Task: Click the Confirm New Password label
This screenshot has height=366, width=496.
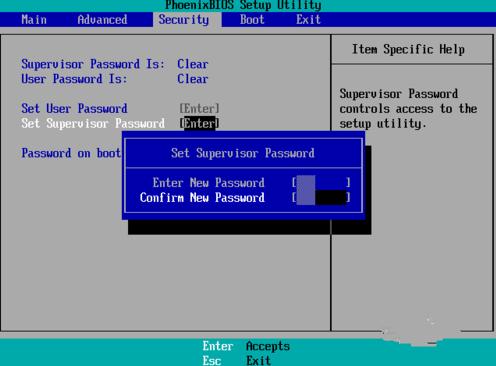Action: (x=202, y=197)
